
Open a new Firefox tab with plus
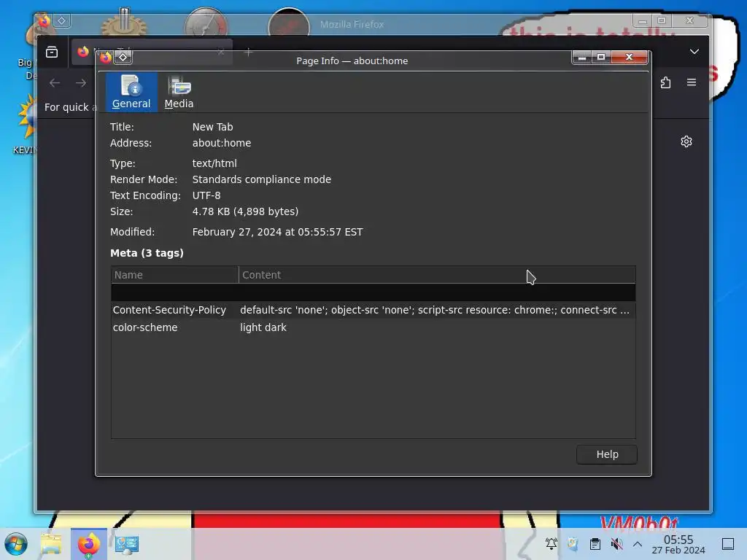click(x=248, y=52)
